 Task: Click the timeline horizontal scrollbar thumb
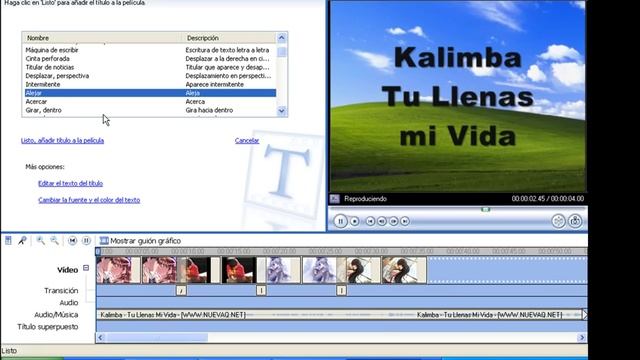[157, 337]
